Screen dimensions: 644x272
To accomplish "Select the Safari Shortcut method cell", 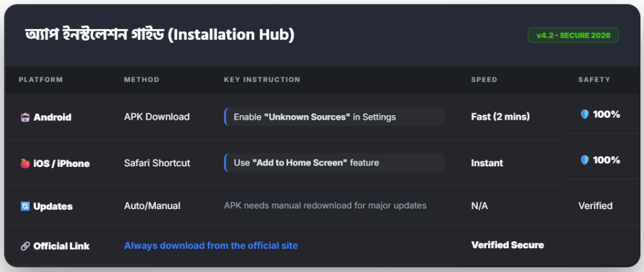I will (157, 163).
